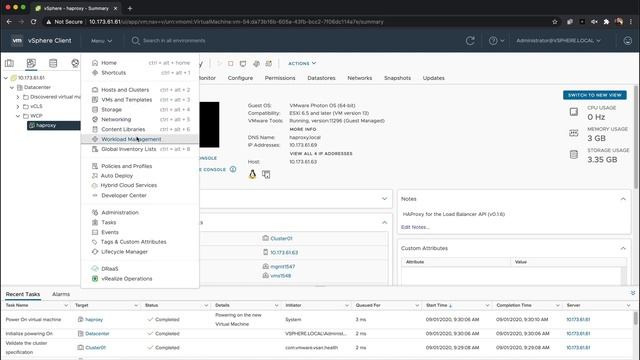This screenshot has width=640, height=360.
Task: Click the power off square icon
Action: [x=231, y=63]
